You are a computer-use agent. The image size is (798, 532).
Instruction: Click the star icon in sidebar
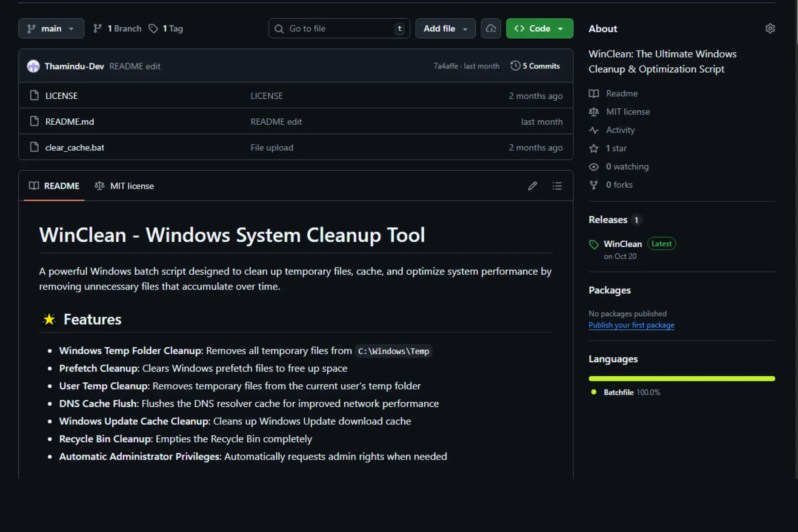coord(594,148)
